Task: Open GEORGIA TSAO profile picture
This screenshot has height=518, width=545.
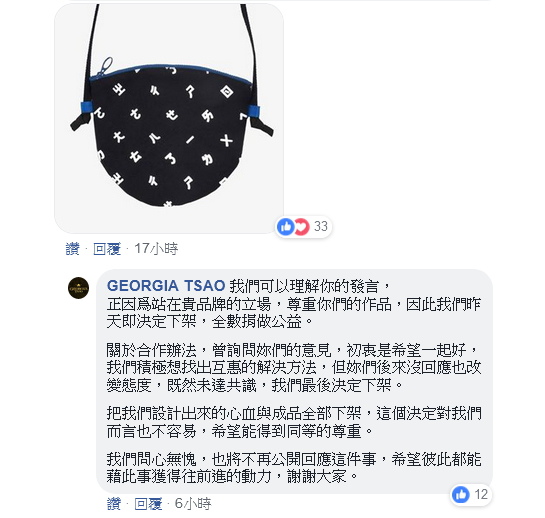Action: click(79, 288)
